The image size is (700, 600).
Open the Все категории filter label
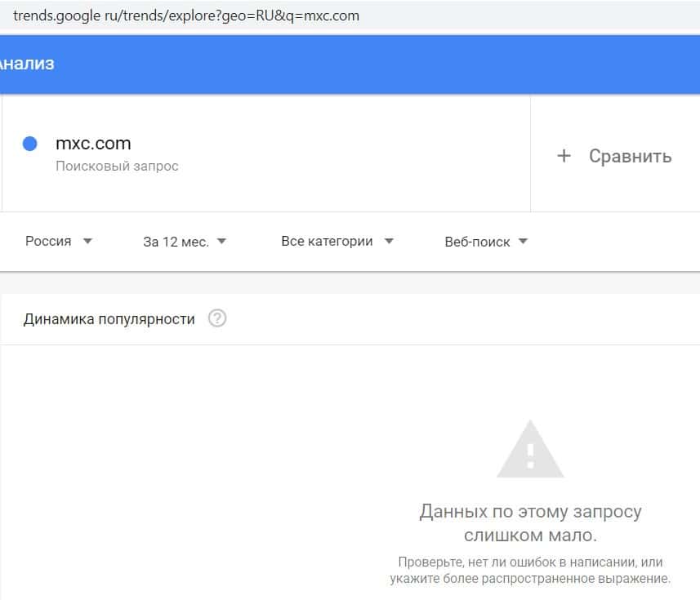point(327,242)
